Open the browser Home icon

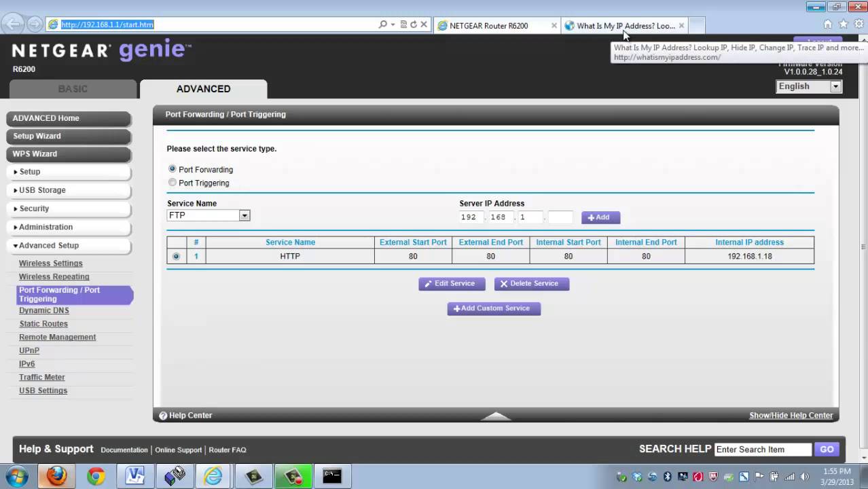click(x=827, y=24)
